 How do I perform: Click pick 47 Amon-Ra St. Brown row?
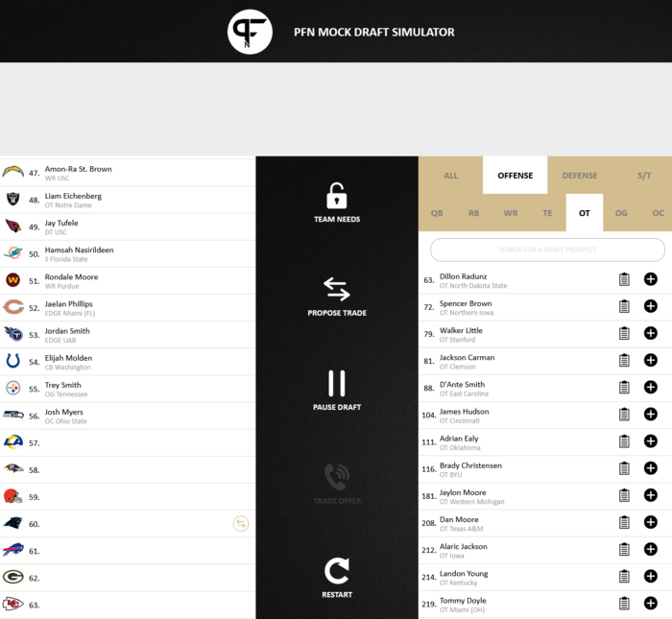(127, 173)
